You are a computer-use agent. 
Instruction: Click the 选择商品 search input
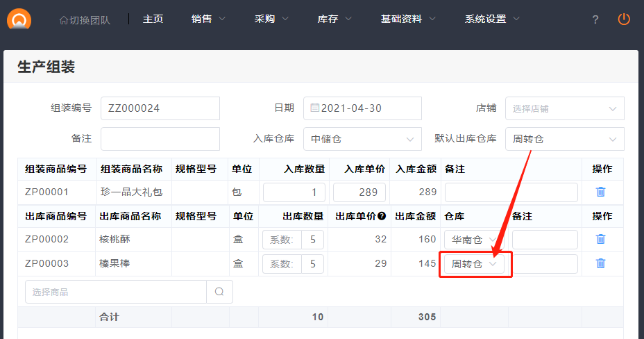point(116,292)
